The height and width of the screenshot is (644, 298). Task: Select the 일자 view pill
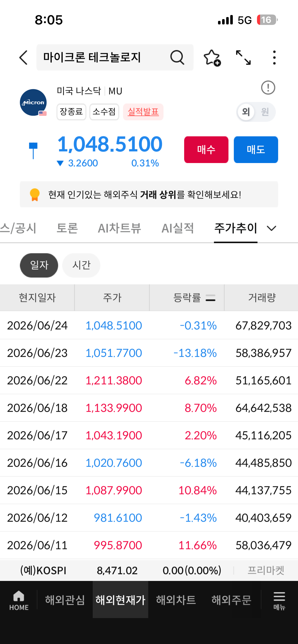pyautogui.click(x=39, y=265)
